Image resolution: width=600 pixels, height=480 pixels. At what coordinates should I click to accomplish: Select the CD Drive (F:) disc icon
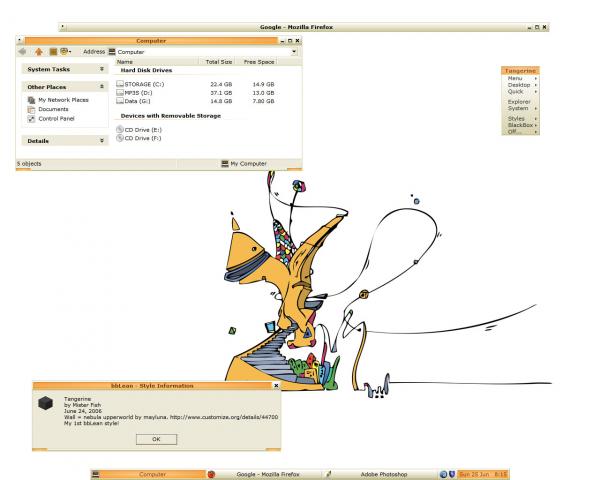(120, 138)
